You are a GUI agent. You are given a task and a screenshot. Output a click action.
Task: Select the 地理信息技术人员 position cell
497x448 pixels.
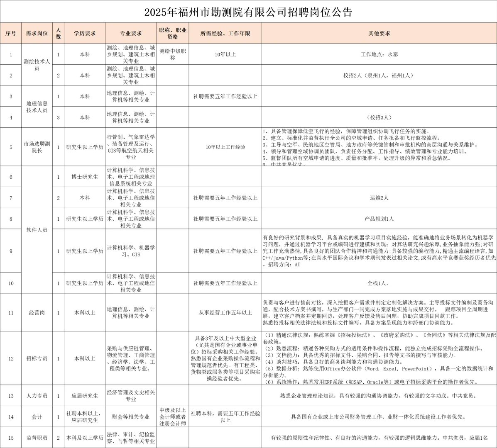[x=37, y=107]
